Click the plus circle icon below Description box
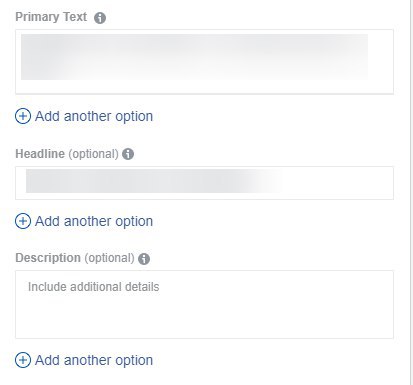This screenshot has width=413, height=385. pos(23,360)
